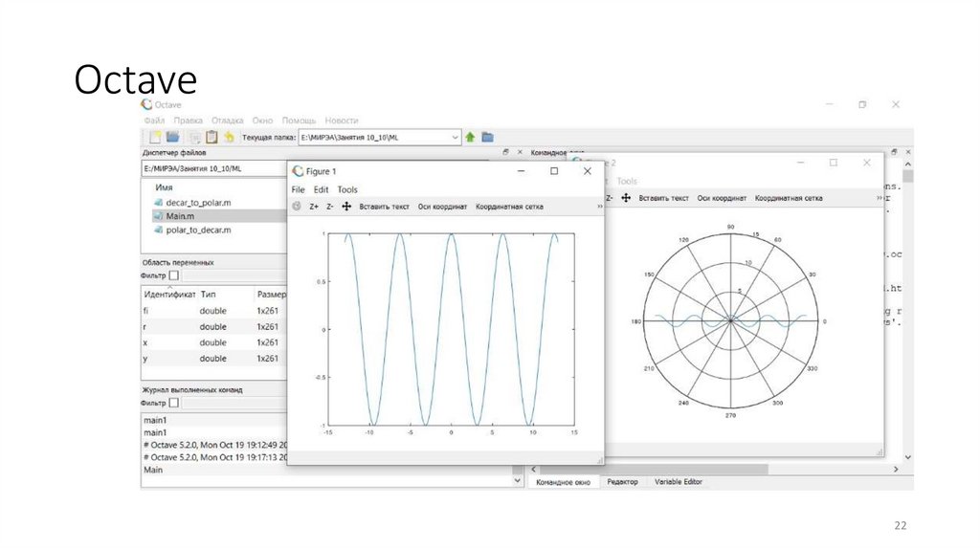Click the Open File folder icon

click(172, 137)
